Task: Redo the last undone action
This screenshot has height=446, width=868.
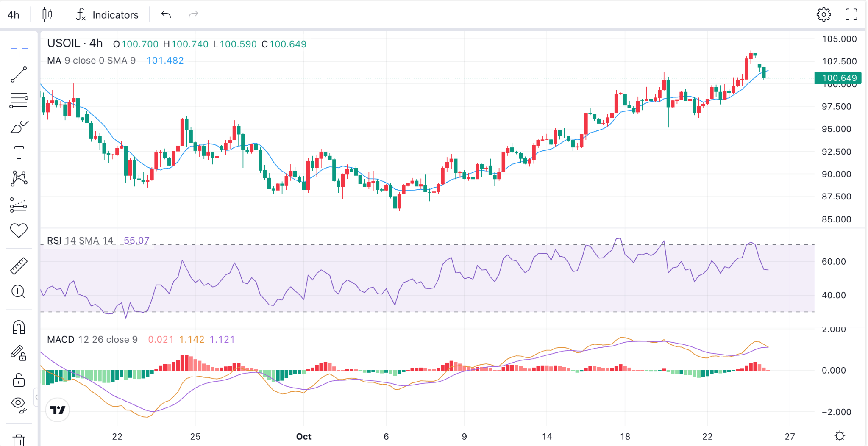Action: [x=193, y=15]
